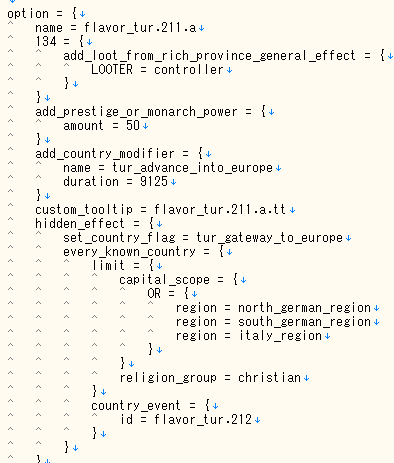The image size is (394, 463).
Task: Click 'add_country_modifier' text
Action: [x=105, y=154]
